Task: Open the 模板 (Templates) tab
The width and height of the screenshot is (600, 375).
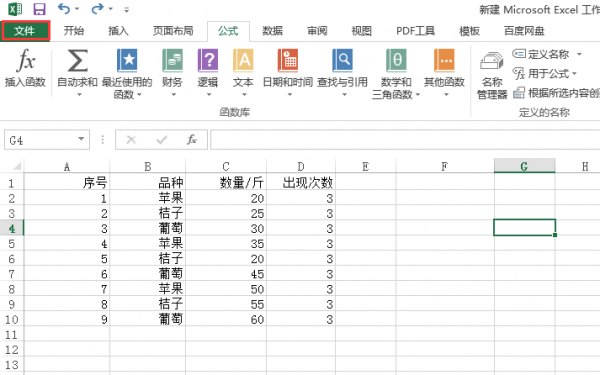Action: (470, 31)
